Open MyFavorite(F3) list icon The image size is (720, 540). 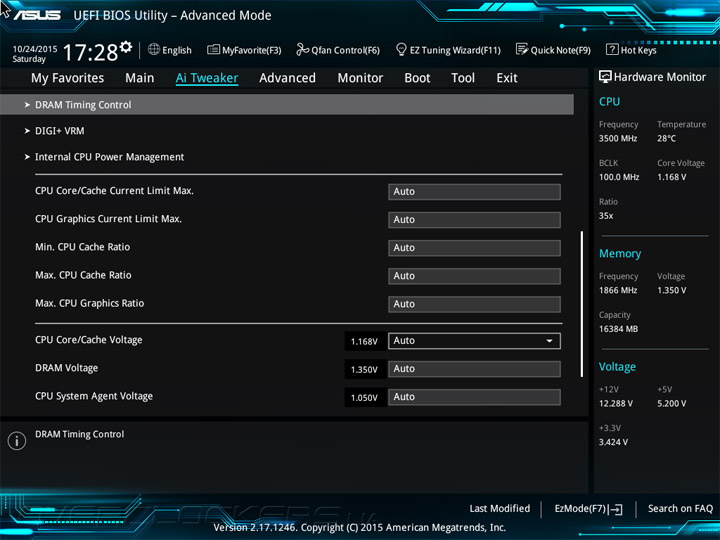[213, 49]
